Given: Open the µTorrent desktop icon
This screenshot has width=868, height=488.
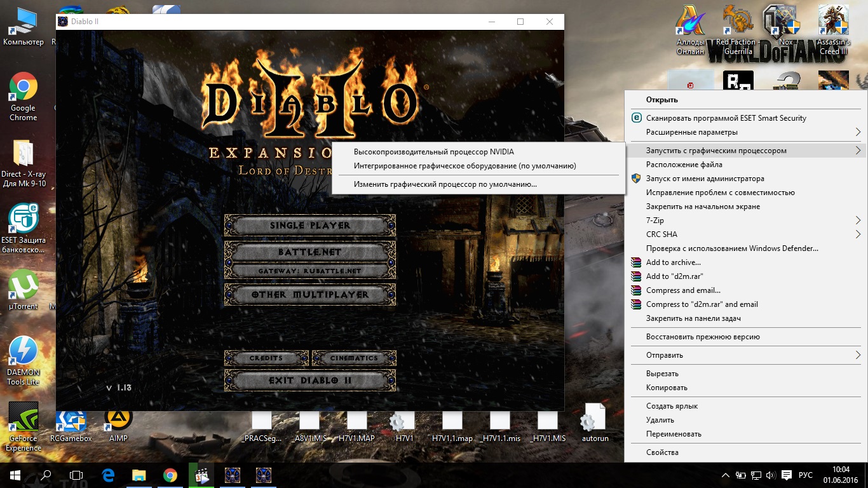Looking at the screenshot, I should (24, 286).
